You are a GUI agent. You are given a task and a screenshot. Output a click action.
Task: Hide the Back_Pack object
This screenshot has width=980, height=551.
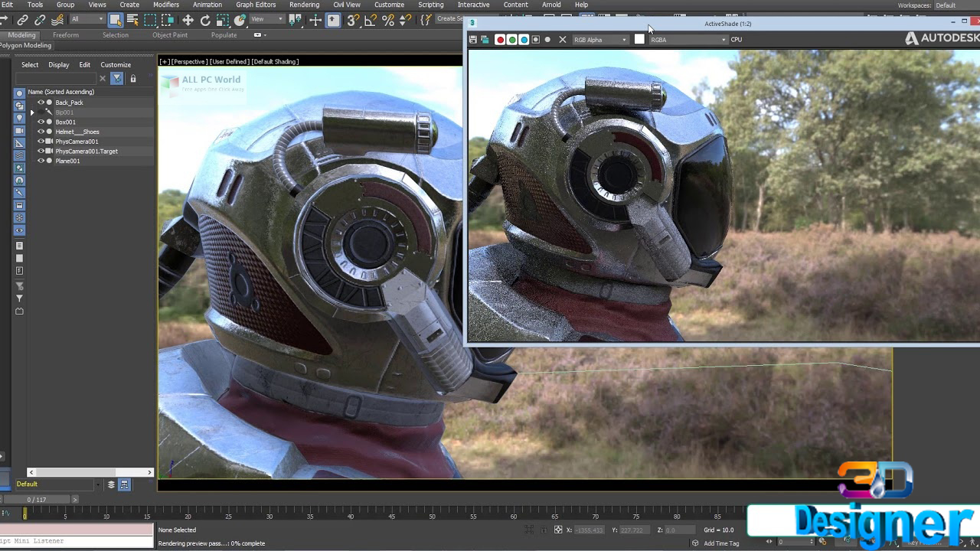tap(41, 103)
